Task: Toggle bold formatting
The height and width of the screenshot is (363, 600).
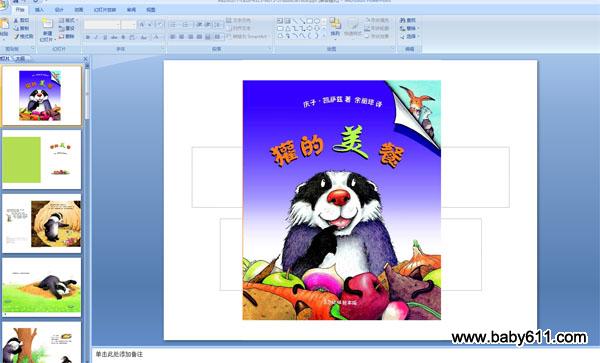Action: pos(88,37)
